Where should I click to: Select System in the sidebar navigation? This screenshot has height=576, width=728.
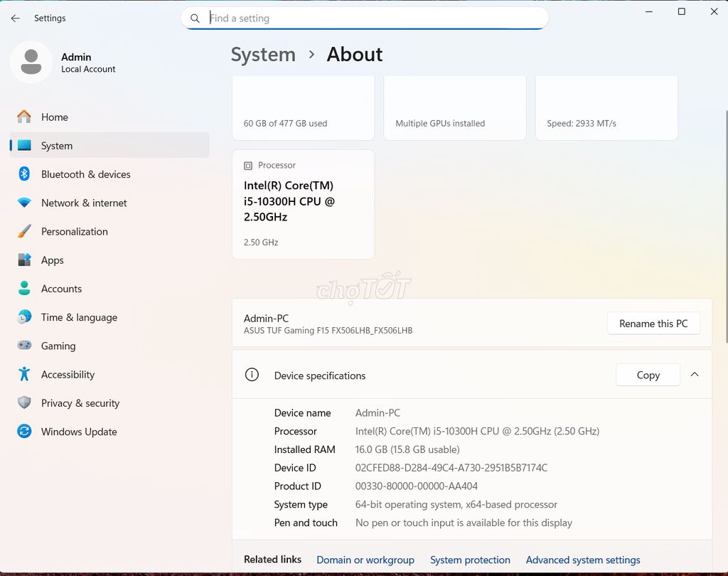(57, 145)
